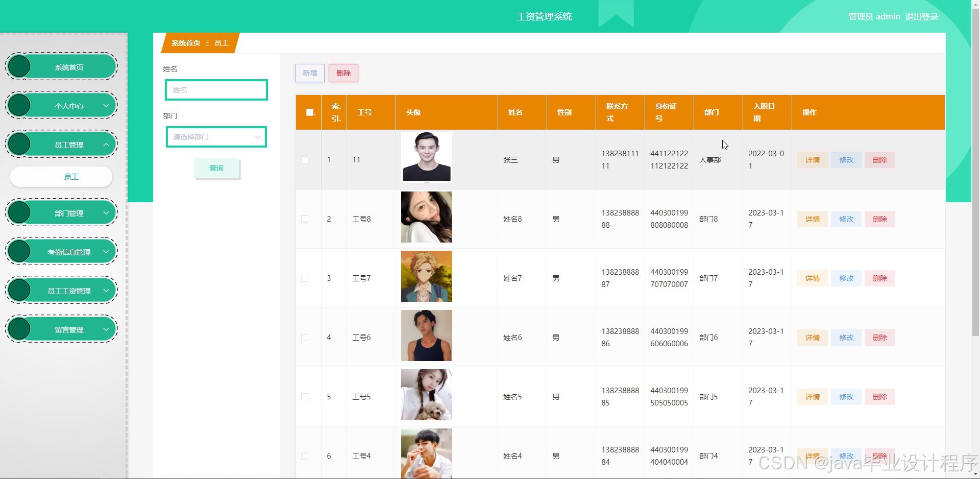
Task: Click 修改 for 张三
Action: pyautogui.click(x=846, y=160)
